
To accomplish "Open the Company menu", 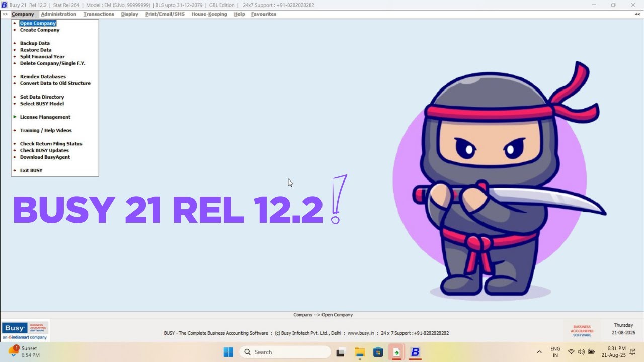I will 23,14.
